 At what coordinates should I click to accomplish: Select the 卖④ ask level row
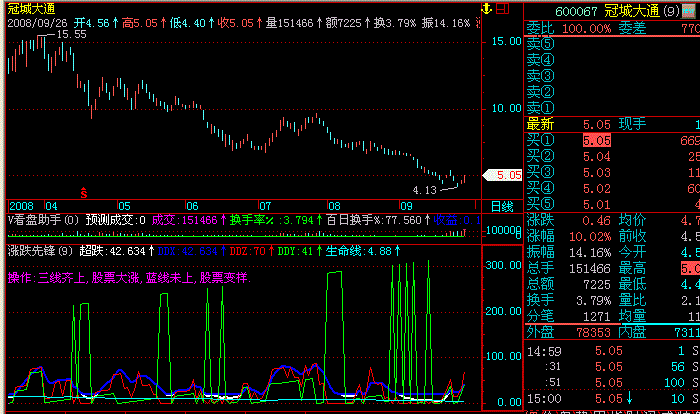click(x=612, y=60)
